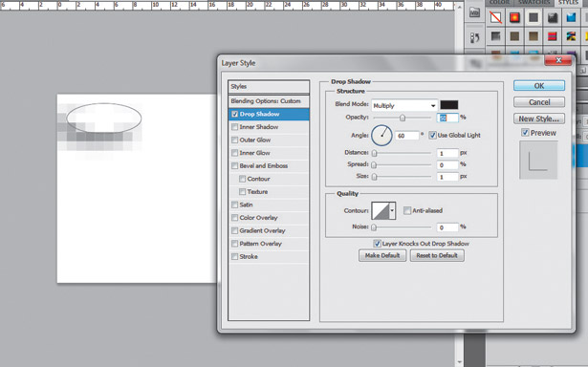
Task: Enable the Bevel and Emboss checkbox
Action: click(x=235, y=165)
